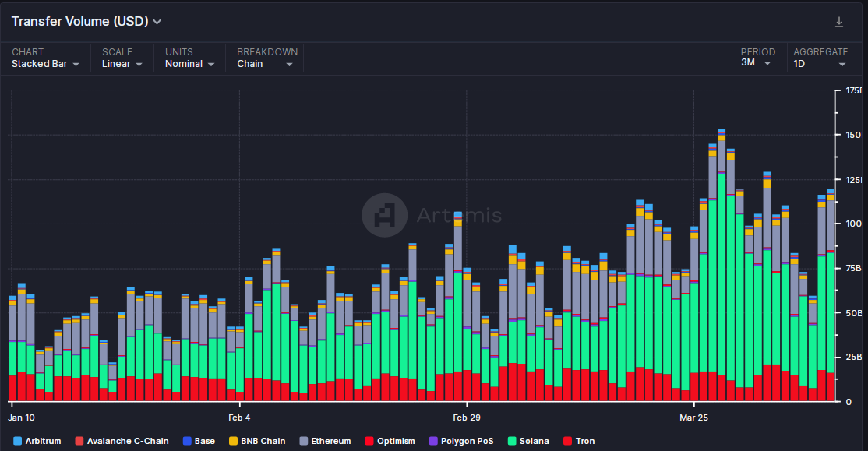Open the UNITS Nominal dropdown
This screenshot has width=868, height=451.
pos(189,58)
